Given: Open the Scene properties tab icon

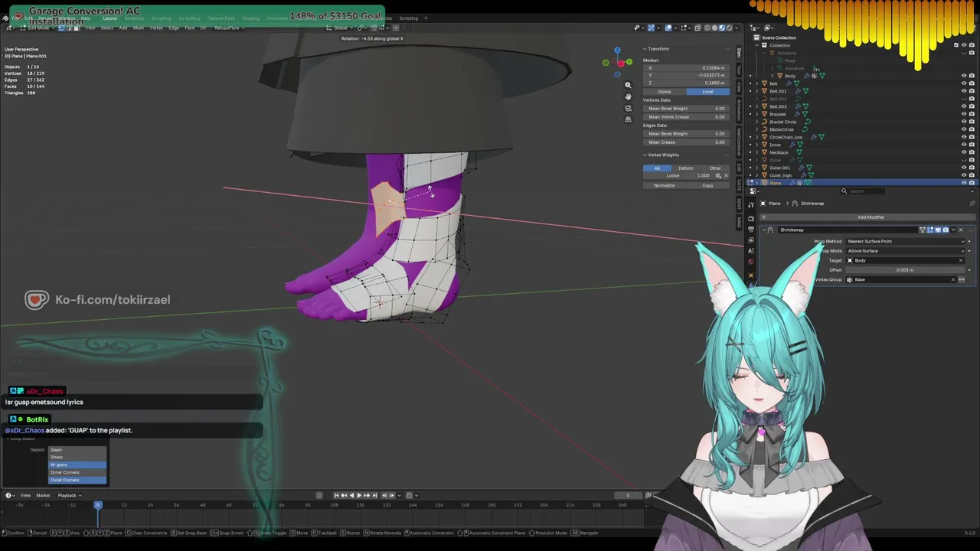Looking at the screenshot, I should coord(751,250).
